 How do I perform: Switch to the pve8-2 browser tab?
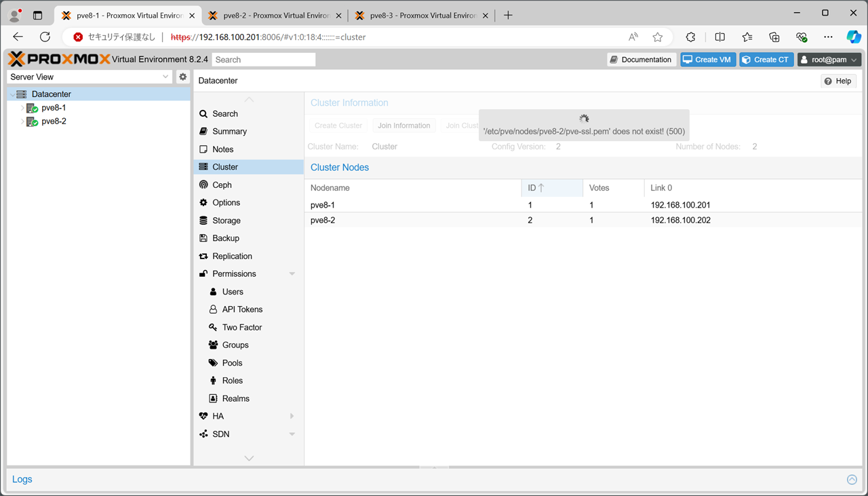point(273,15)
